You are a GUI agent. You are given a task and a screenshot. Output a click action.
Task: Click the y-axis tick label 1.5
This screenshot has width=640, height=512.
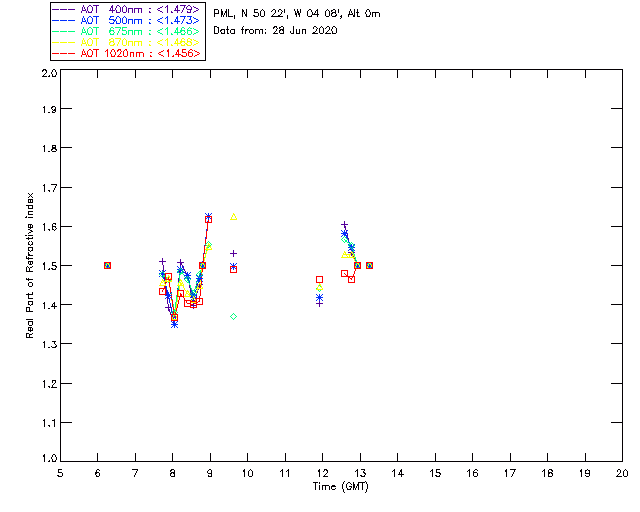49,266
